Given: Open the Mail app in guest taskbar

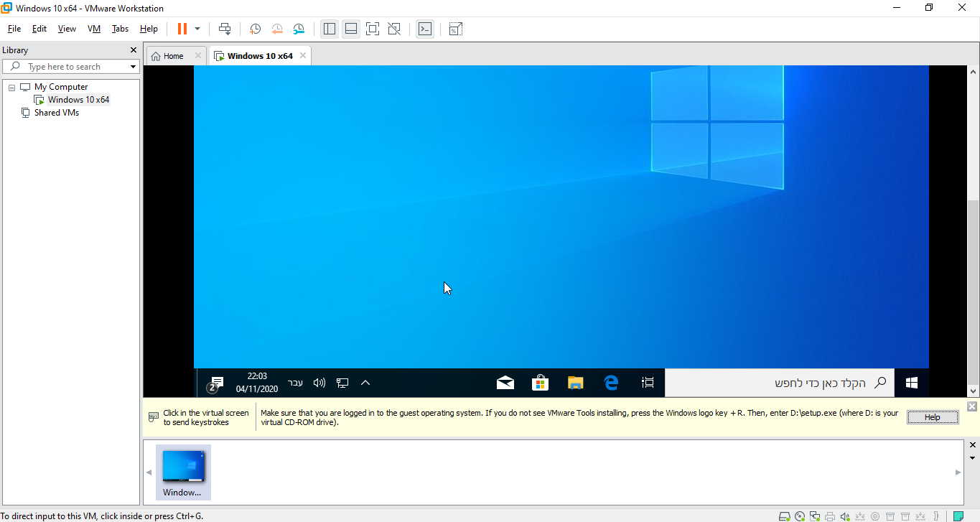Looking at the screenshot, I should [505, 383].
